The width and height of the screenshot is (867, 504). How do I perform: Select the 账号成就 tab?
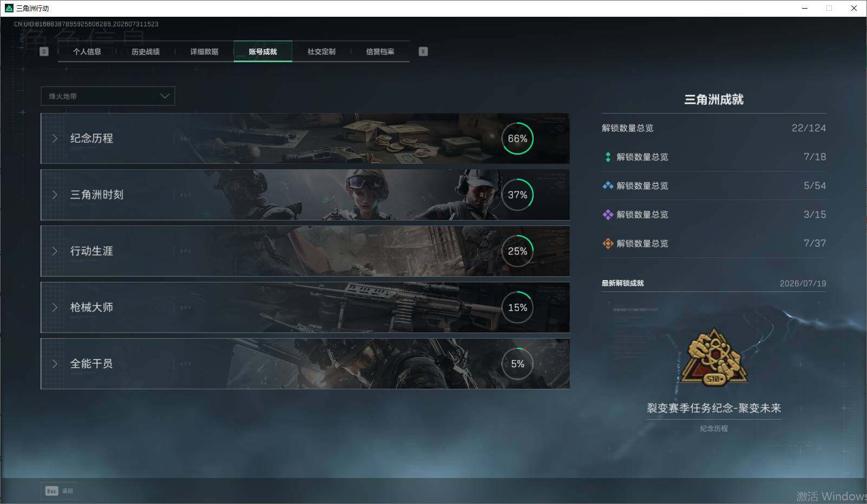point(263,51)
